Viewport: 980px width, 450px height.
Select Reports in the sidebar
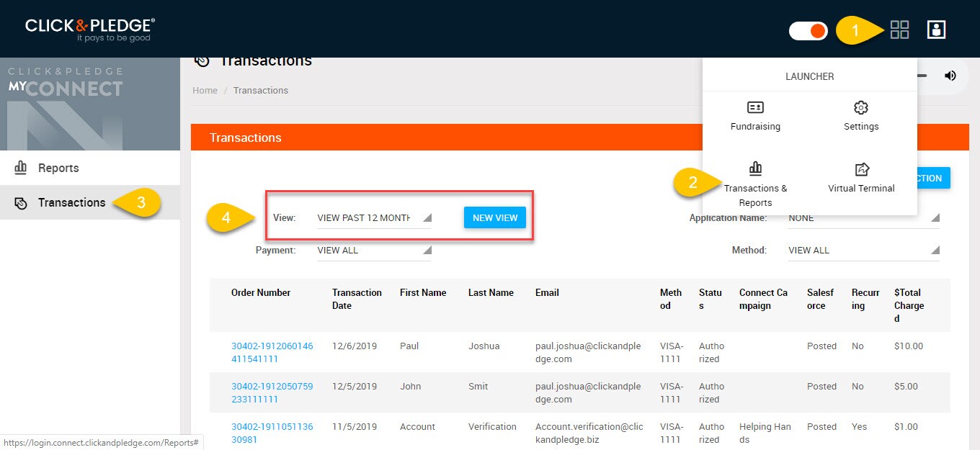pyautogui.click(x=90, y=168)
